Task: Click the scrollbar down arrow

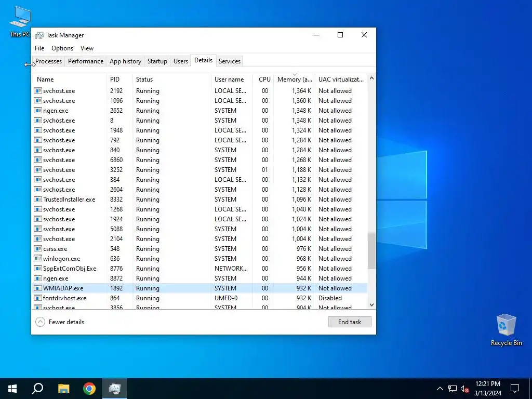Action: 371,304
